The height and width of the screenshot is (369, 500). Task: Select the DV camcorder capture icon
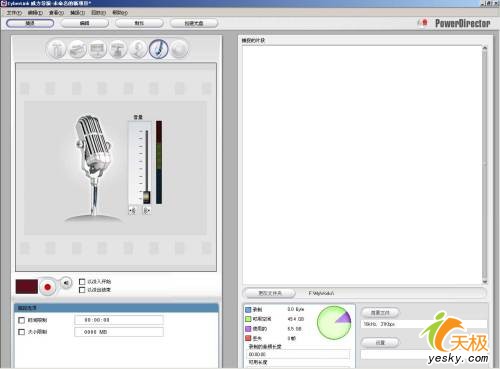pos(57,49)
